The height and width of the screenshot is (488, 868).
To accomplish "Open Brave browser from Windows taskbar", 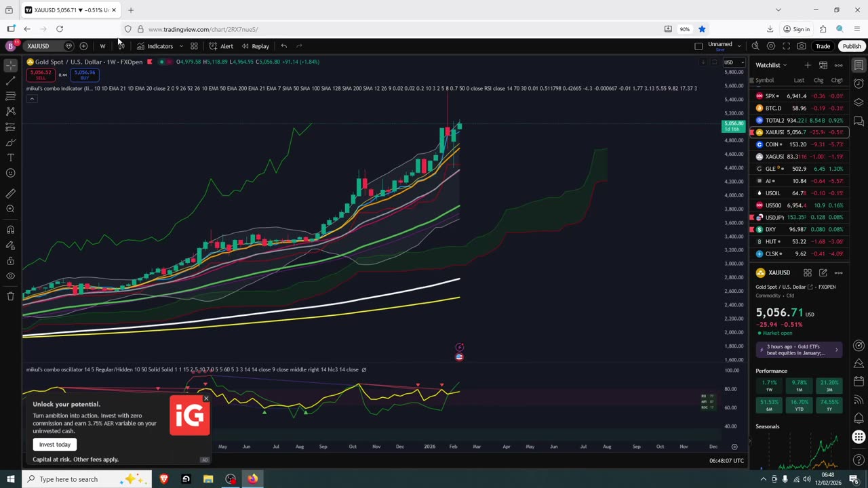I will click(x=163, y=479).
